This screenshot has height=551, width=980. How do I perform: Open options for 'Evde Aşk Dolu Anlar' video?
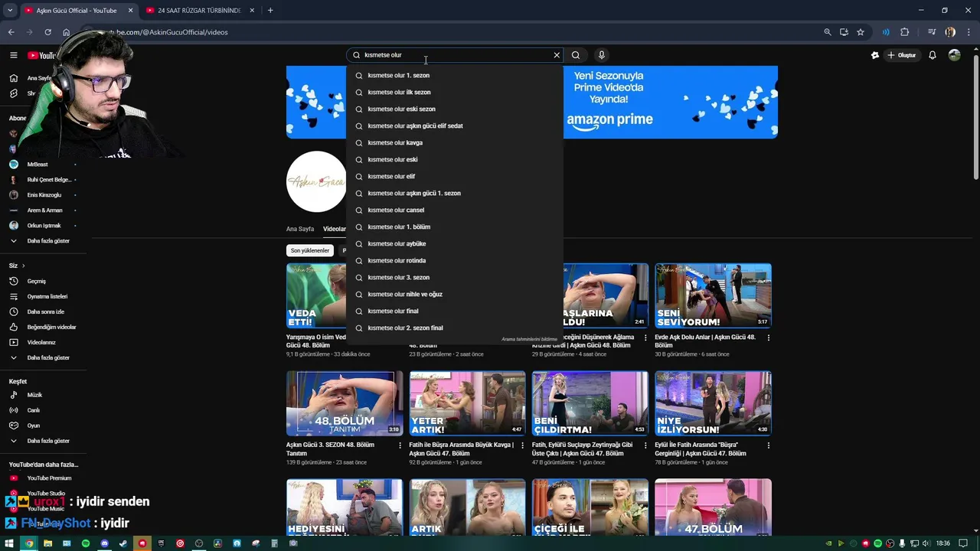(768, 337)
